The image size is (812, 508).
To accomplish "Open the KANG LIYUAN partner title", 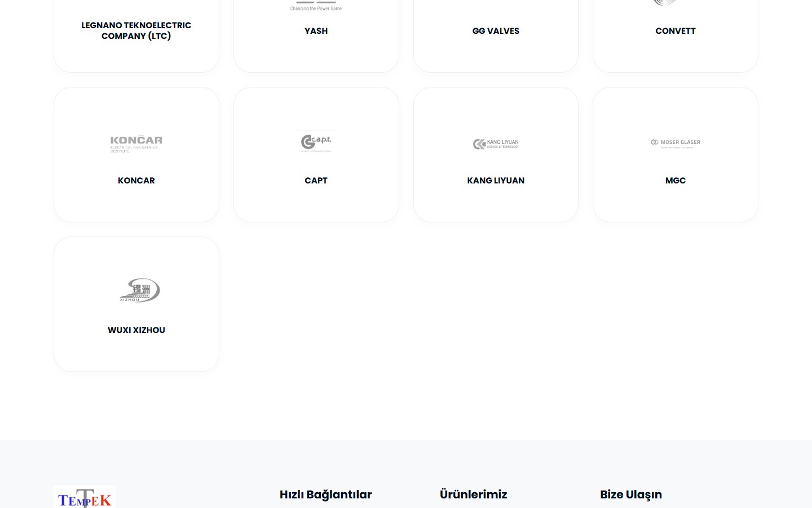I will 496,181.
